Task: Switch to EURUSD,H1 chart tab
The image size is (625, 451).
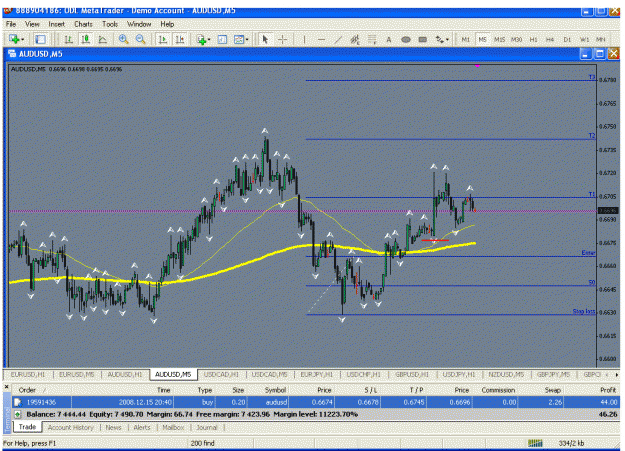Action: 28,374
